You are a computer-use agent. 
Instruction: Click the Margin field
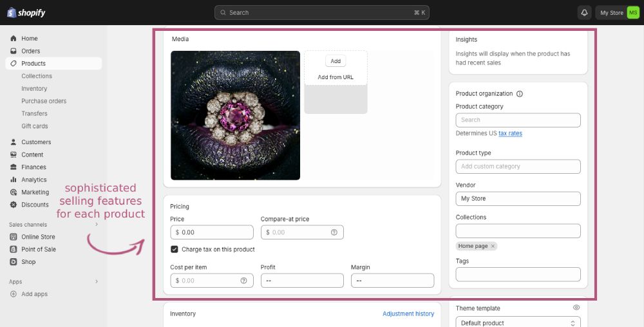pos(393,281)
